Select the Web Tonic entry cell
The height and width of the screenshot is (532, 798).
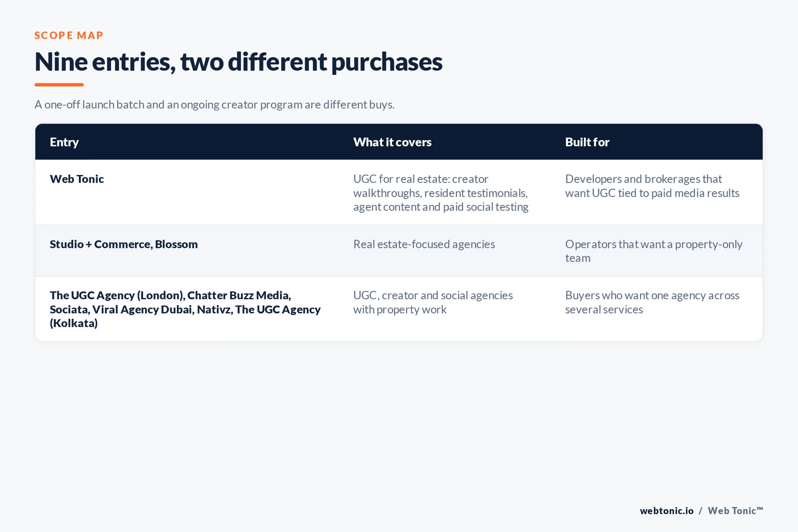pyautogui.click(x=77, y=179)
